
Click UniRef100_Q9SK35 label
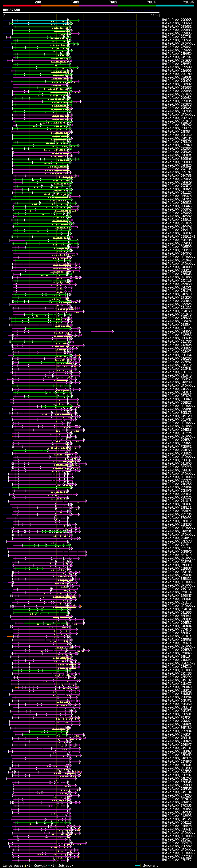coord(177,101)
